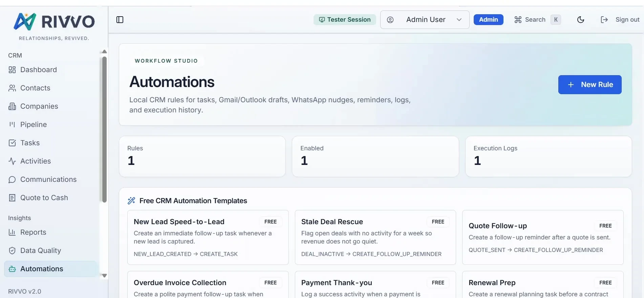Click the Enabled stat card
The height and width of the screenshot is (298, 644).
pos(375,156)
